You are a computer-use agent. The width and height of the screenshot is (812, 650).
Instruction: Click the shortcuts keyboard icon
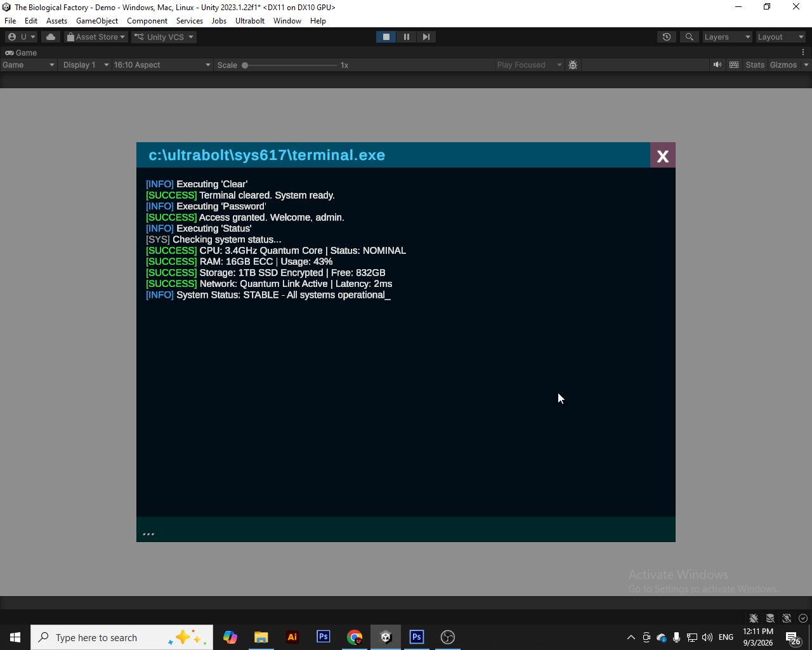pyautogui.click(x=734, y=65)
